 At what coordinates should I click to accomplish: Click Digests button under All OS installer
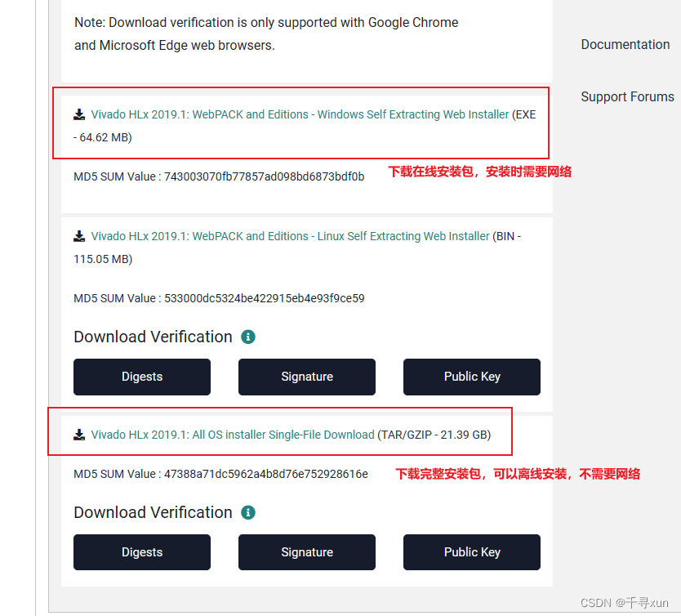pos(142,552)
